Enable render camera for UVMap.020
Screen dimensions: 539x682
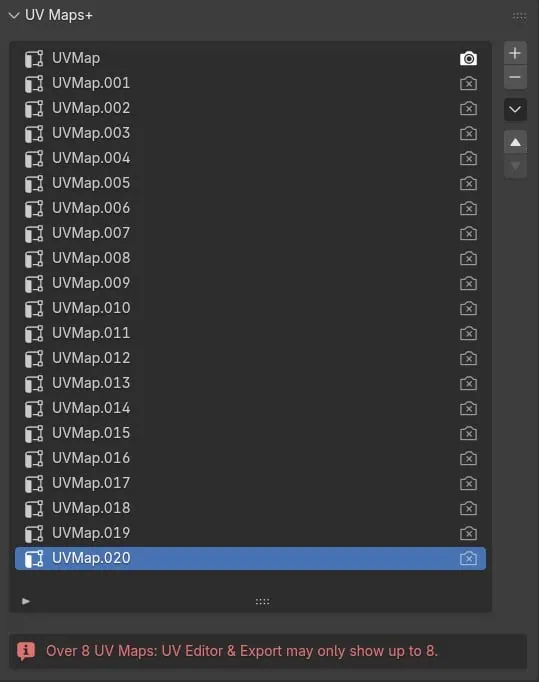(468, 558)
